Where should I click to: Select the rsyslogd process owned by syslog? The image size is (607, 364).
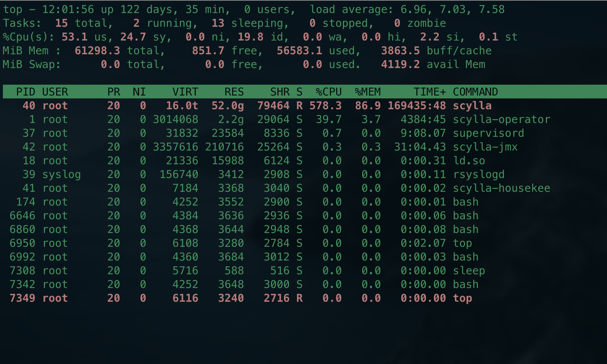(254, 174)
